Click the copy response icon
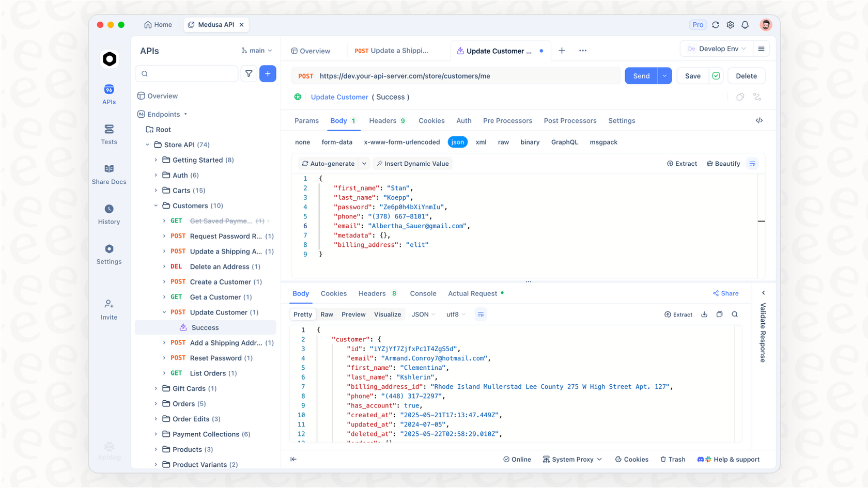The height and width of the screenshot is (488, 868). click(x=719, y=314)
